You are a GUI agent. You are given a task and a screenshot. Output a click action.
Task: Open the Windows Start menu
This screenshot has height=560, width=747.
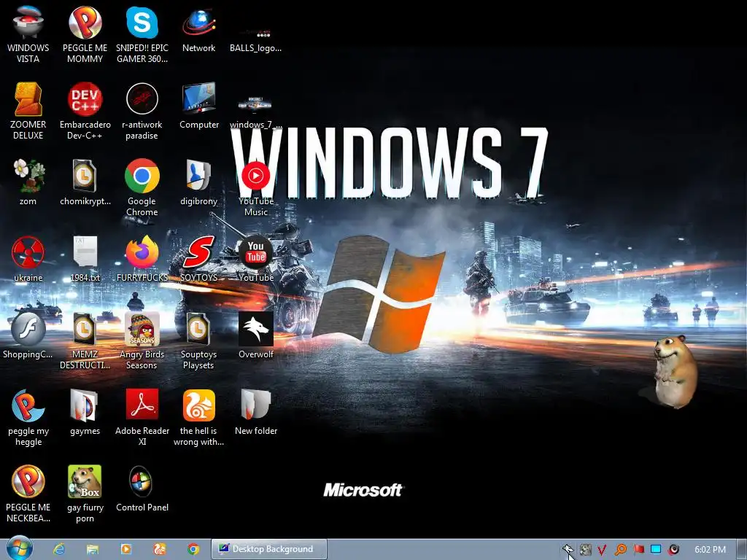point(20,549)
